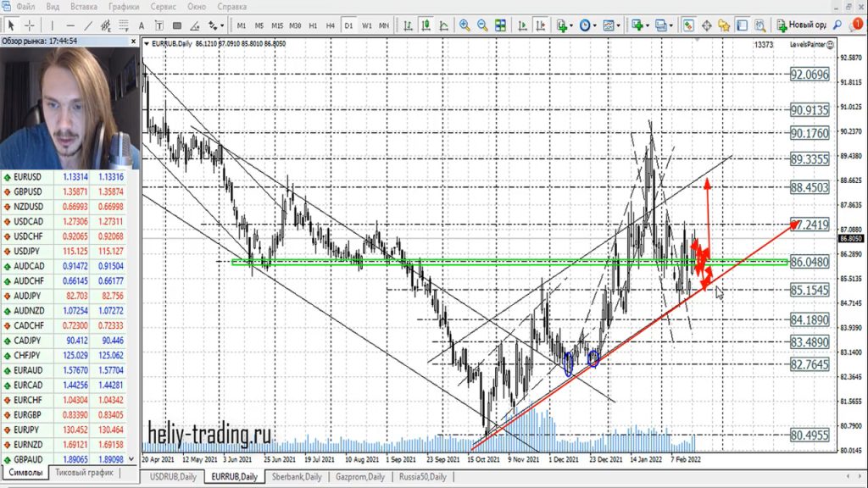Select the crosshair cursor tool

click(31, 25)
